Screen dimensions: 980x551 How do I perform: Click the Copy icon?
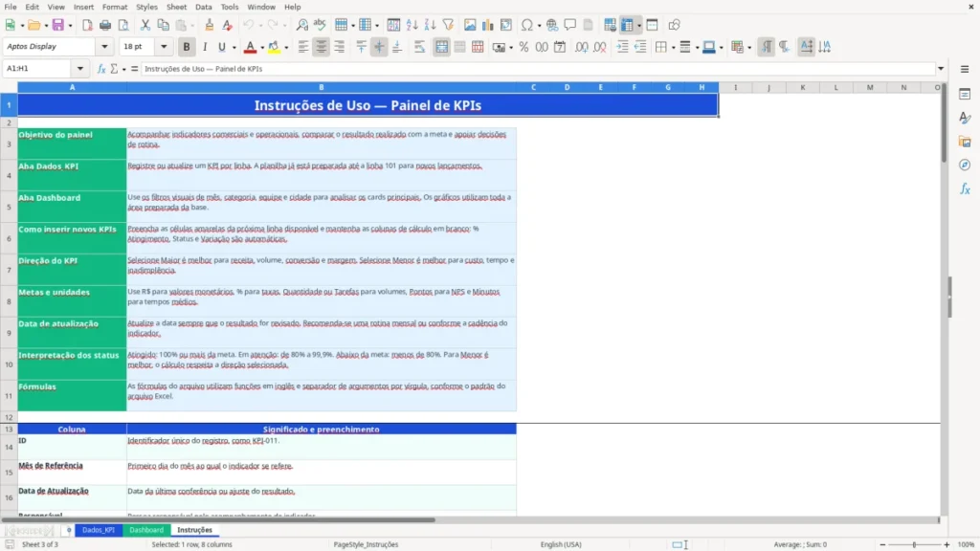pos(163,25)
